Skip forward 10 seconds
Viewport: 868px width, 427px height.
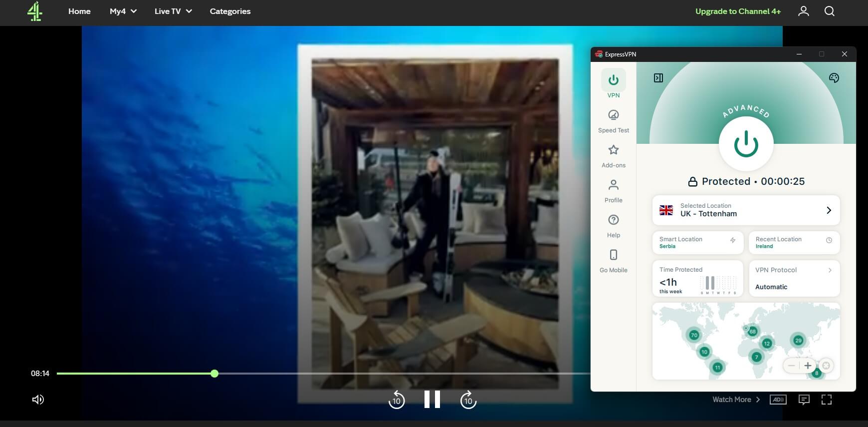click(468, 400)
